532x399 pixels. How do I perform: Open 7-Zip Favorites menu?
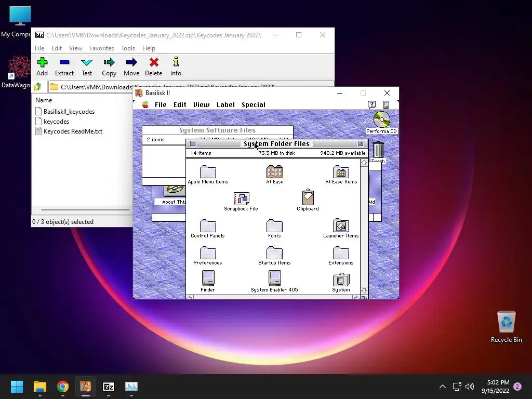[101, 48]
